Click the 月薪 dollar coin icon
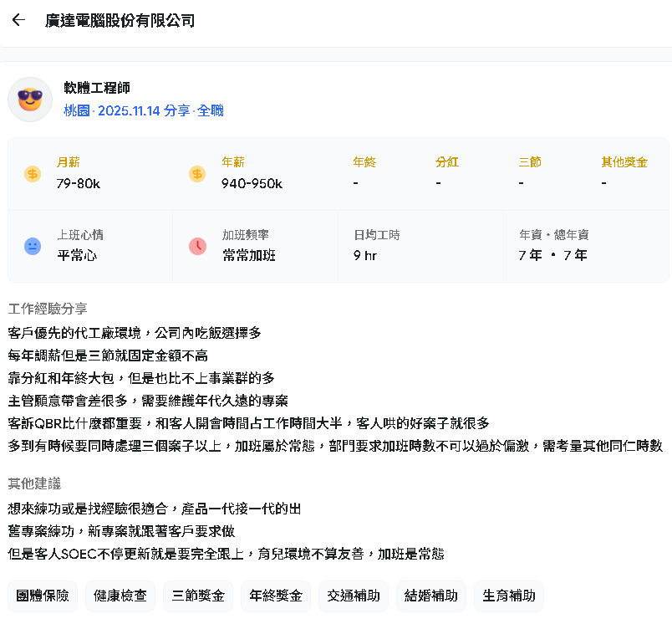Image resolution: width=672 pixels, height=624 pixels. pyautogui.click(x=33, y=174)
